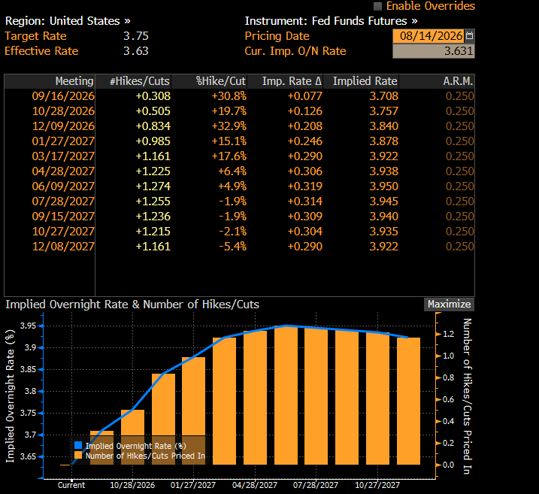Select meeting date 04/28/2027 in table
The image size is (539, 494).
click(63, 171)
